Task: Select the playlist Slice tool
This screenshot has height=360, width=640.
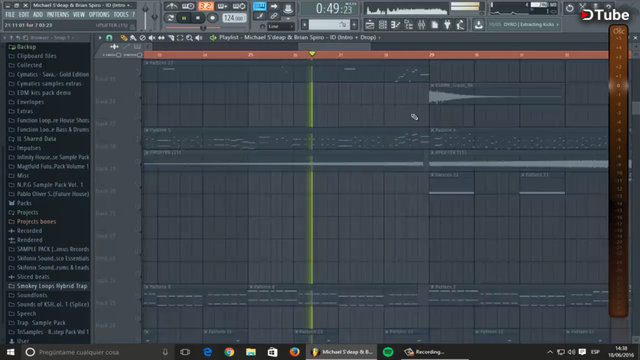Action: click(171, 38)
